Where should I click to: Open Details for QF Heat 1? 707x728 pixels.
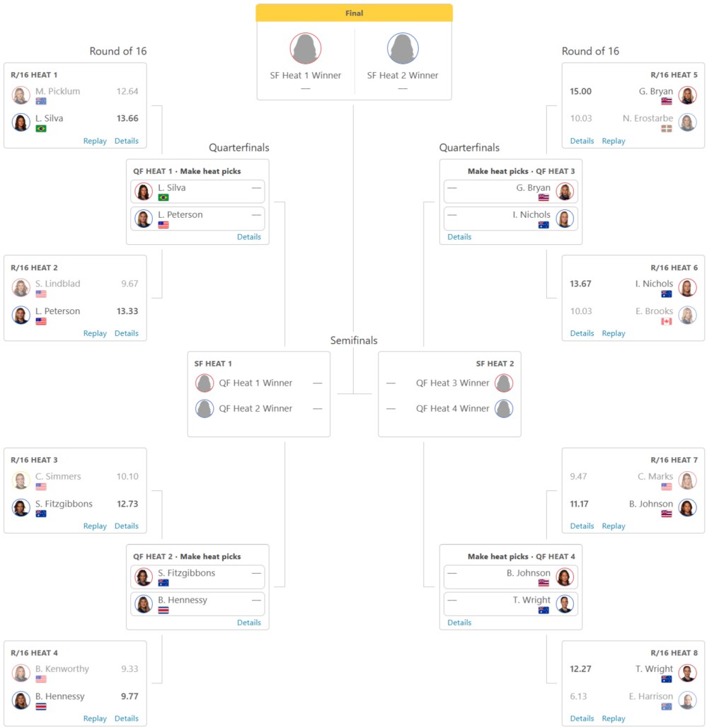(x=249, y=237)
